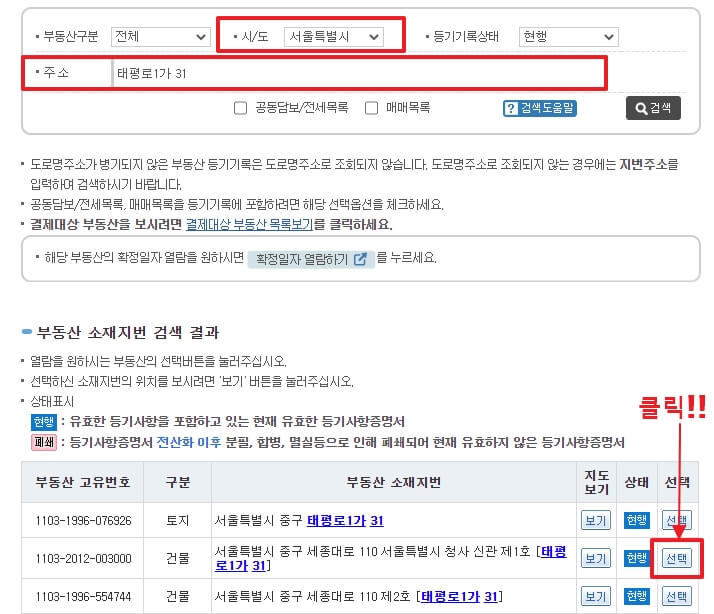Click 선택 button for 1103-1996-554744 row

click(676, 596)
